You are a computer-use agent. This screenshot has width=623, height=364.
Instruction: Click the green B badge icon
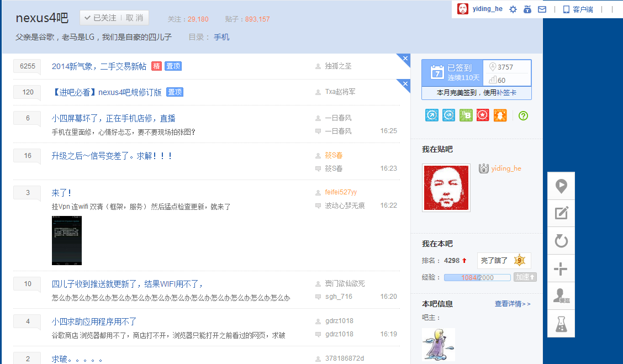[x=466, y=115]
